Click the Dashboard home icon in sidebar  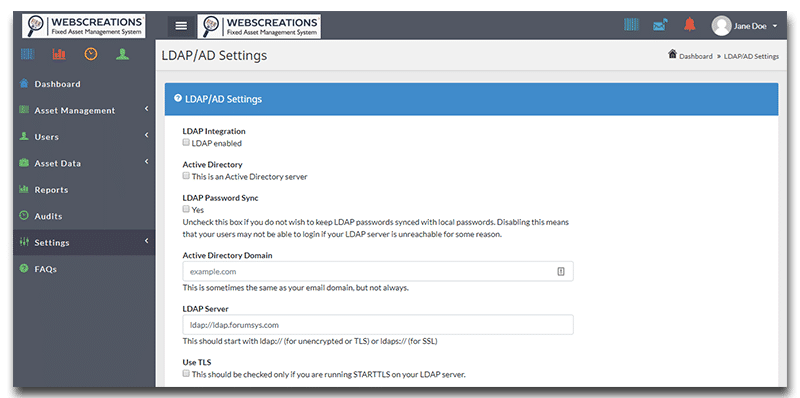[x=23, y=83]
